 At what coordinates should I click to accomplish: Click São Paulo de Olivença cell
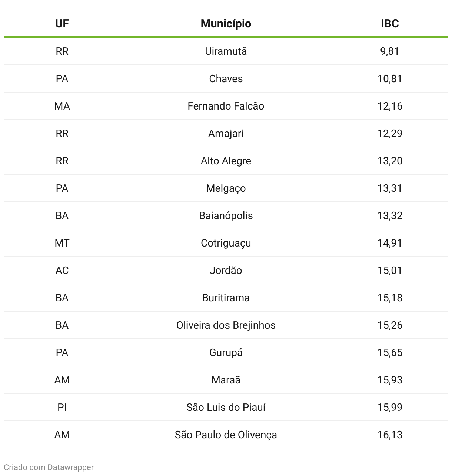click(x=226, y=435)
